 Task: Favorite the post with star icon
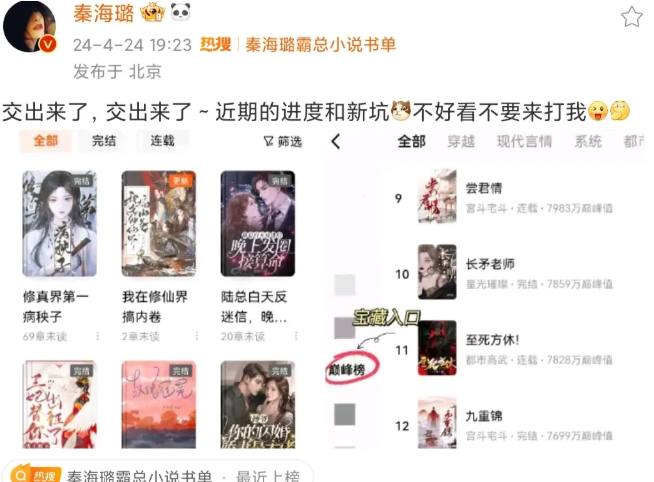[x=631, y=18]
